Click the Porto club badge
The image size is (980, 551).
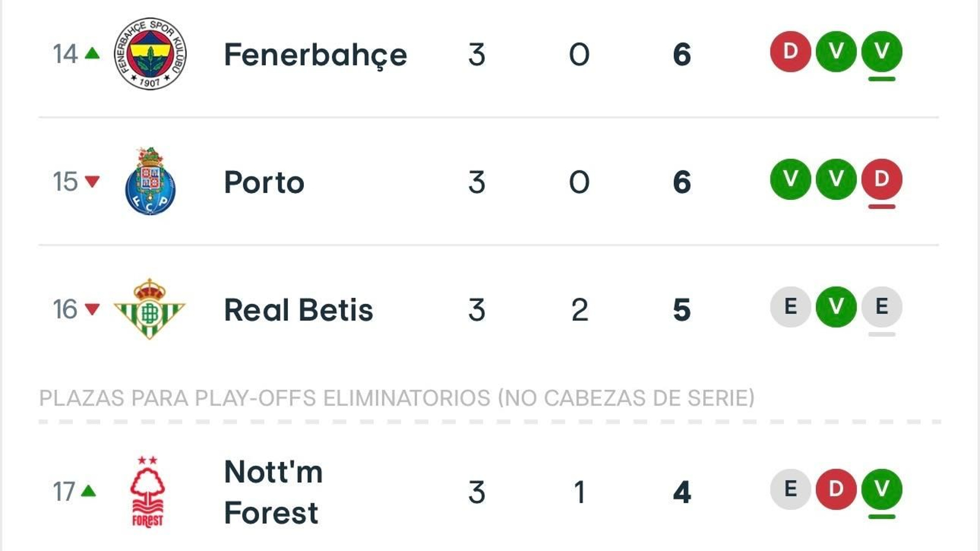pos(148,181)
